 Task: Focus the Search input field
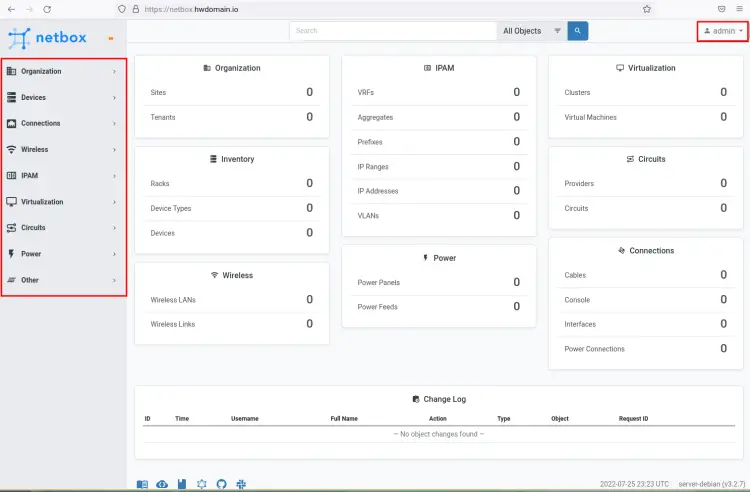point(393,31)
